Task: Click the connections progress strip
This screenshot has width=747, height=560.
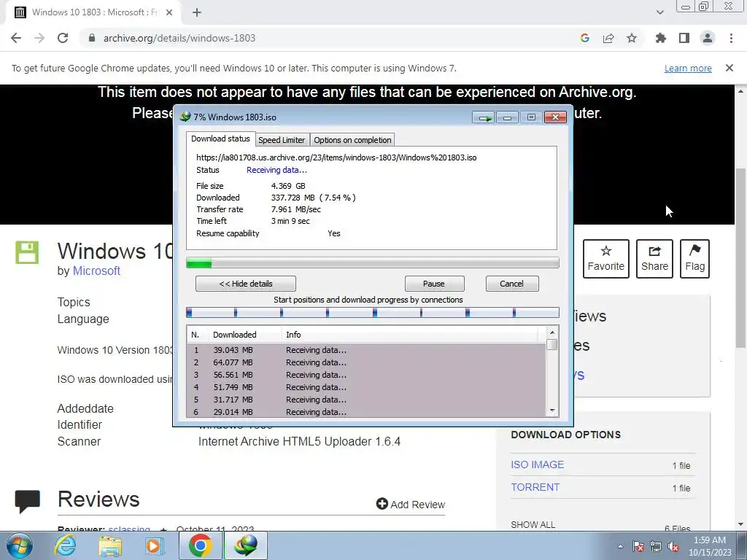Action: [x=373, y=312]
